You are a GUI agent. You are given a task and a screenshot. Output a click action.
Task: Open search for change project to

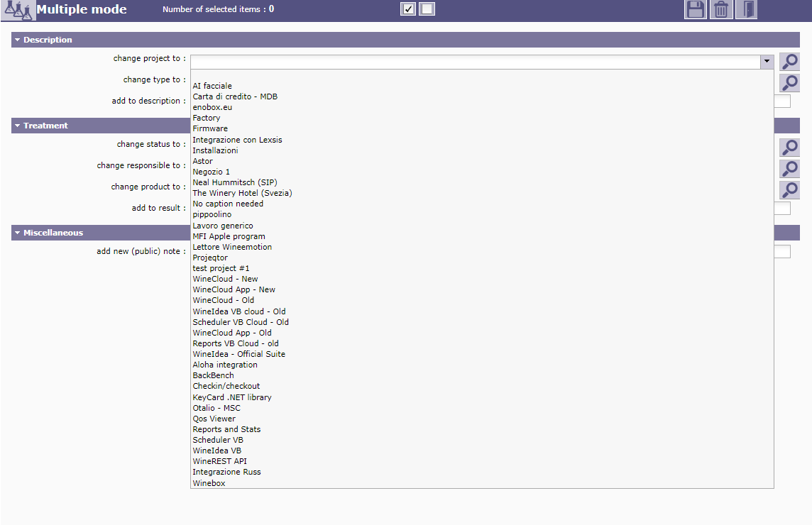click(x=789, y=62)
